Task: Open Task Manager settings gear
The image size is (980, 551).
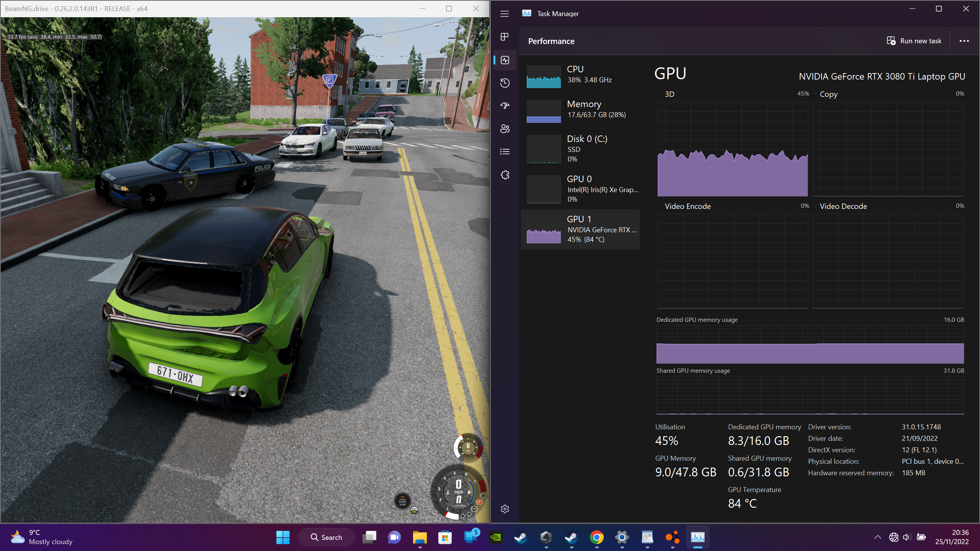Action: tap(505, 509)
